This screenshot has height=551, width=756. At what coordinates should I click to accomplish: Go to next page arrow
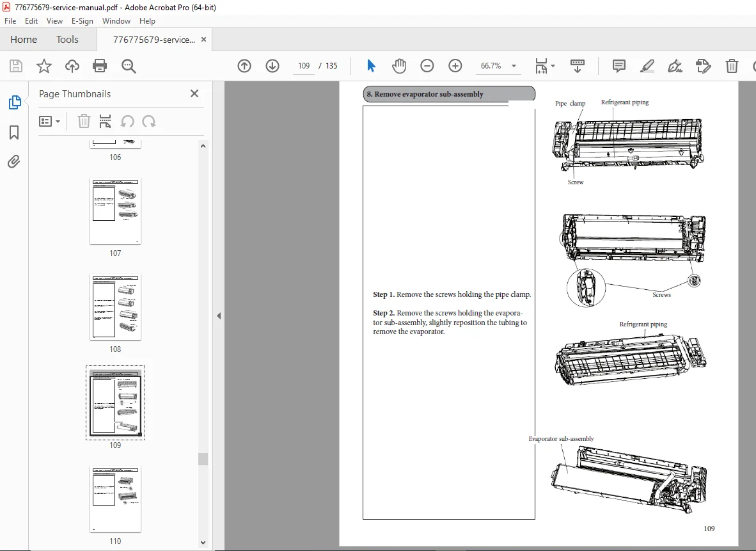(272, 66)
